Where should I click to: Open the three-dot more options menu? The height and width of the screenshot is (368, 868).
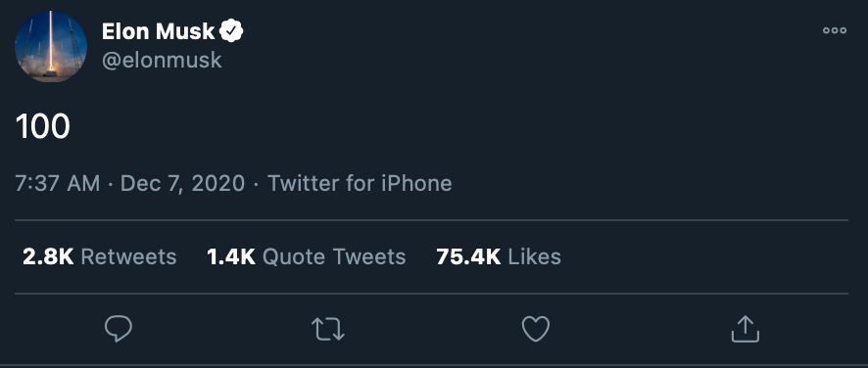click(x=835, y=30)
